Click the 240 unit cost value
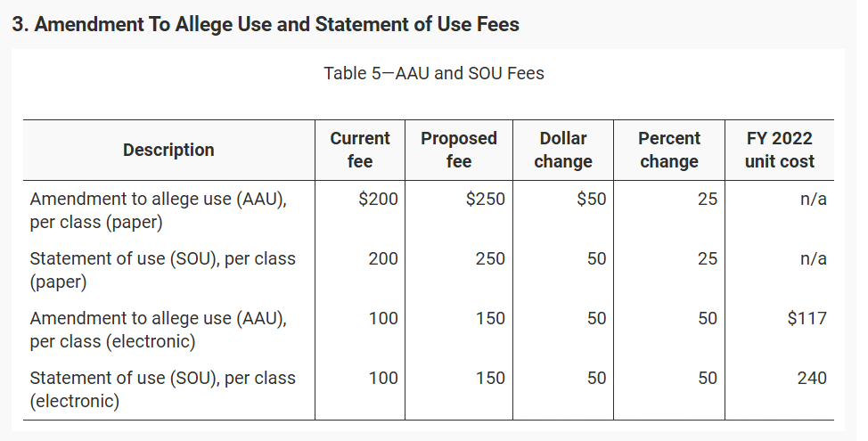This screenshot has width=868, height=441. pos(811,378)
